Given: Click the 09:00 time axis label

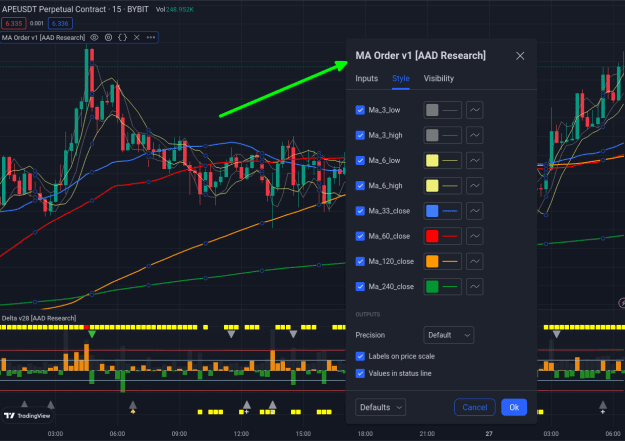Looking at the screenshot, I should [x=179, y=434].
